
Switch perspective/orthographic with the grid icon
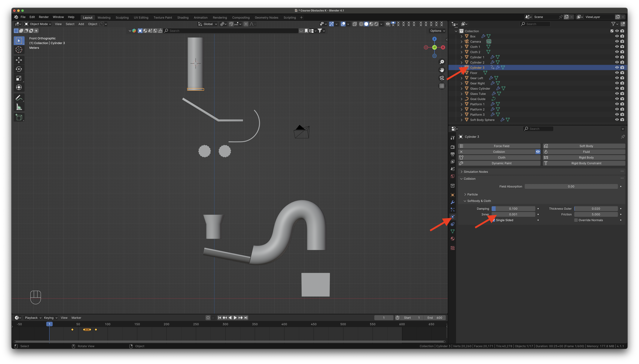click(x=442, y=86)
